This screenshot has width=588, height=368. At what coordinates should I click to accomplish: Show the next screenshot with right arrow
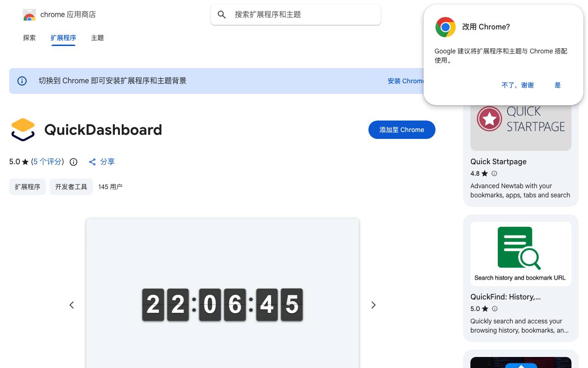[x=373, y=305]
